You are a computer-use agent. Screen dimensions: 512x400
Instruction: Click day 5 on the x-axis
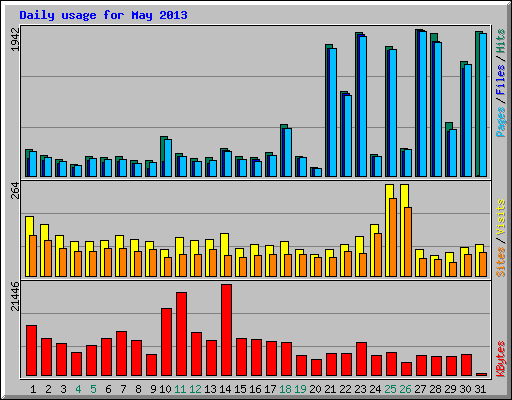93,389
